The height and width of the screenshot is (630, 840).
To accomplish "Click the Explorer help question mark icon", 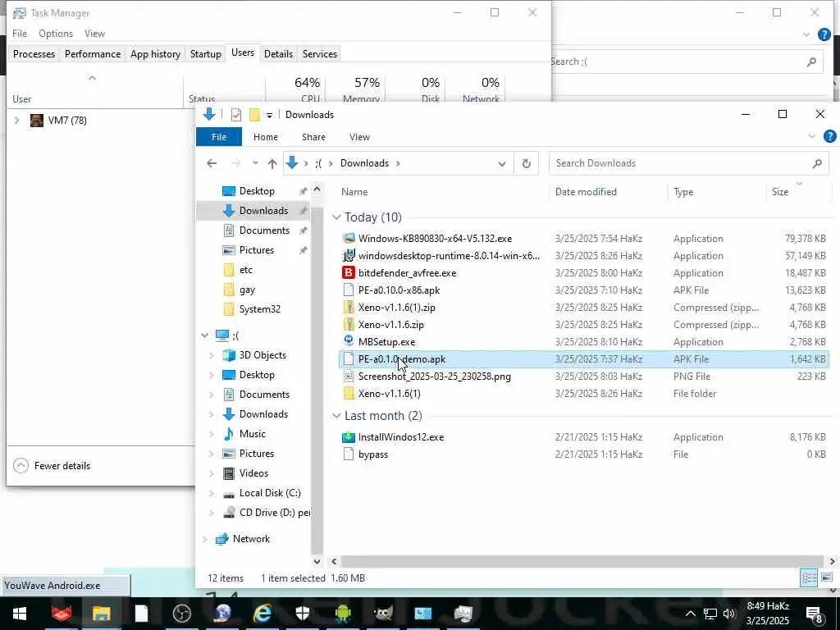I will (x=830, y=137).
